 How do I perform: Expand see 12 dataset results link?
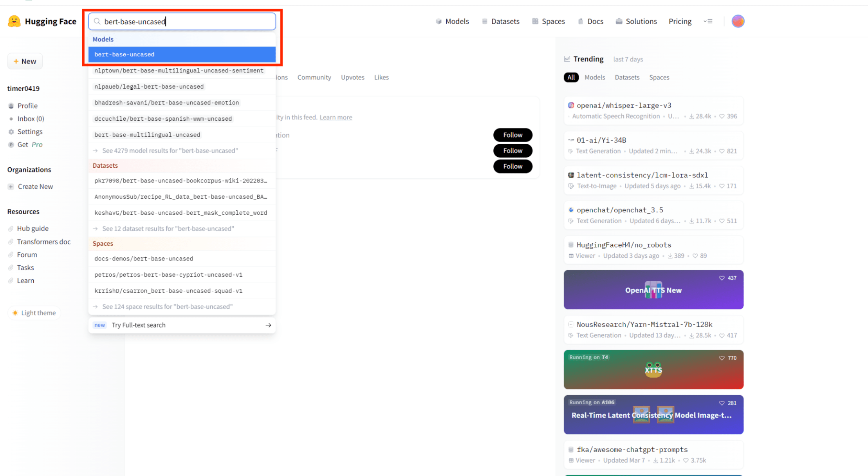coord(168,228)
